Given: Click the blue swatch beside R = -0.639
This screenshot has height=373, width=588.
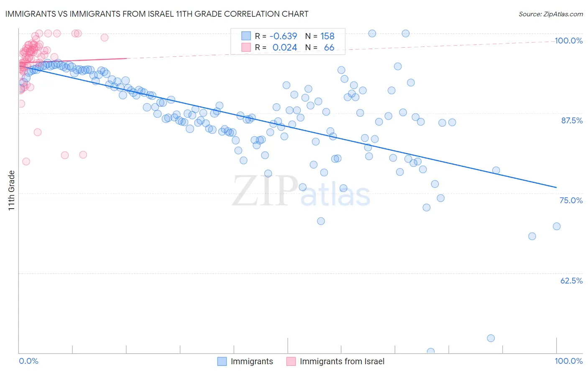Looking at the screenshot, I should pyautogui.click(x=246, y=36).
